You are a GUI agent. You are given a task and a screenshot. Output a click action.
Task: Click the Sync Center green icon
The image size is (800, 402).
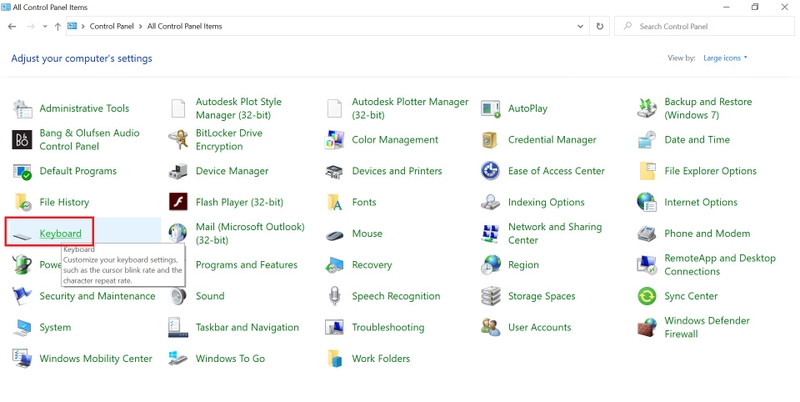647,296
